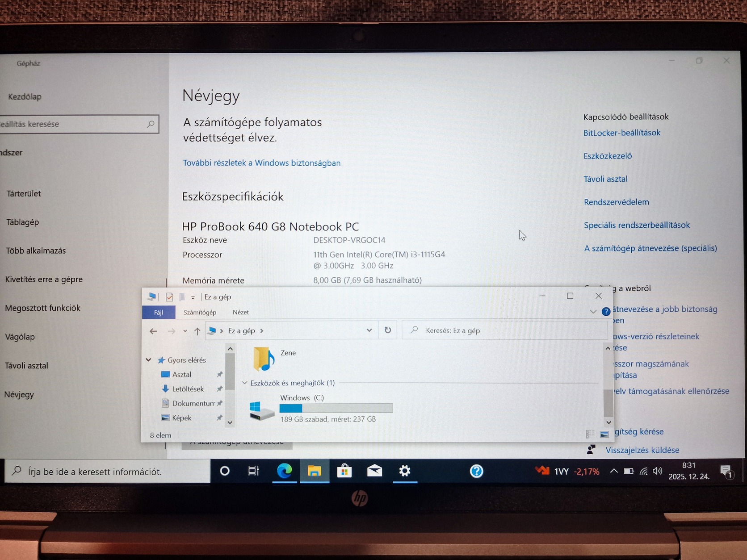Click in the Keresés: Ez a gép search box
This screenshot has height=560, width=747.
click(505, 330)
